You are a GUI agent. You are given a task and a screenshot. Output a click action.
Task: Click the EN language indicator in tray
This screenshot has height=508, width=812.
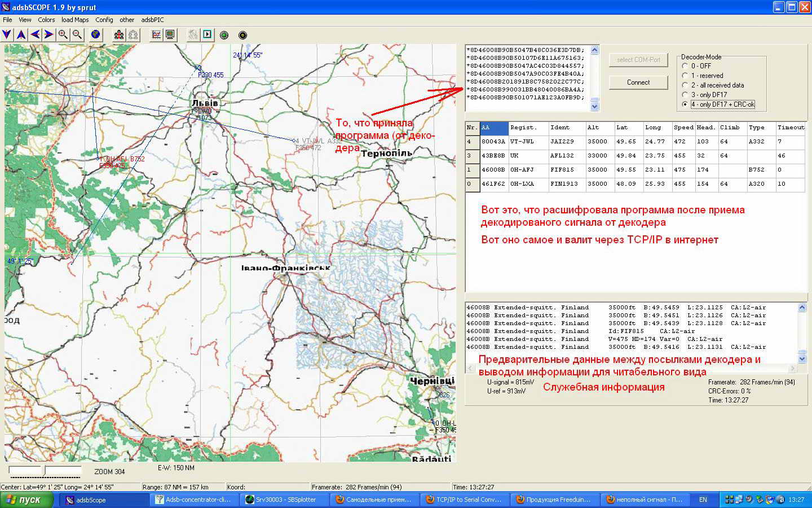[703, 500]
